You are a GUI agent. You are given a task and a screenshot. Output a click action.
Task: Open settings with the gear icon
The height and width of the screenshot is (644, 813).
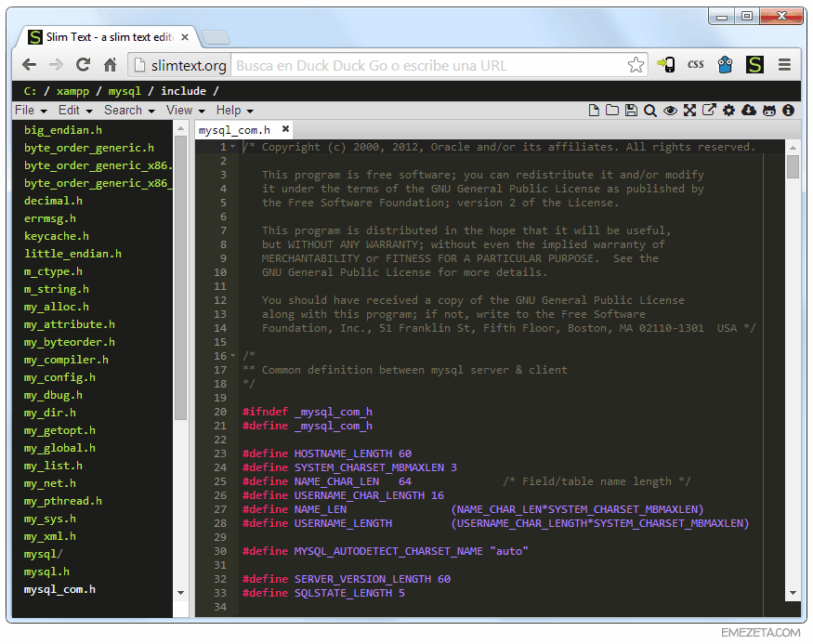coord(728,110)
